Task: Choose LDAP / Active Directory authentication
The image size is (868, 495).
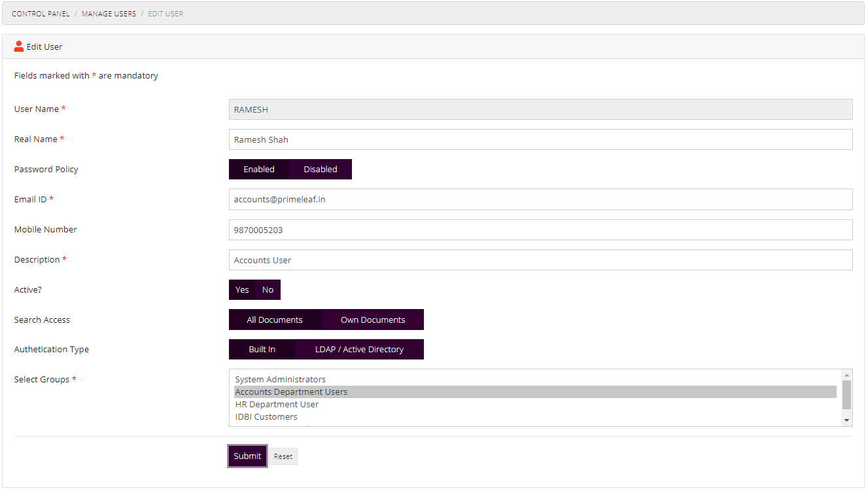Action: (x=359, y=349)
